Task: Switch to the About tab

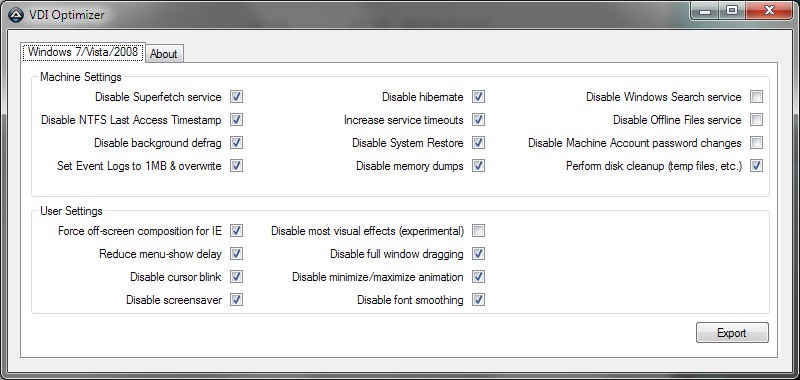Action: coord(164,54)
